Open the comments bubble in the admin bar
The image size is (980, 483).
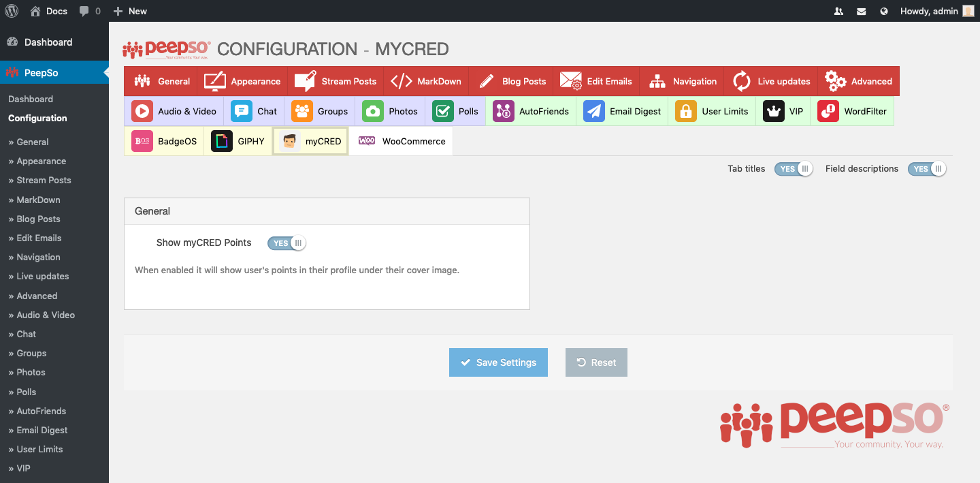90,11
